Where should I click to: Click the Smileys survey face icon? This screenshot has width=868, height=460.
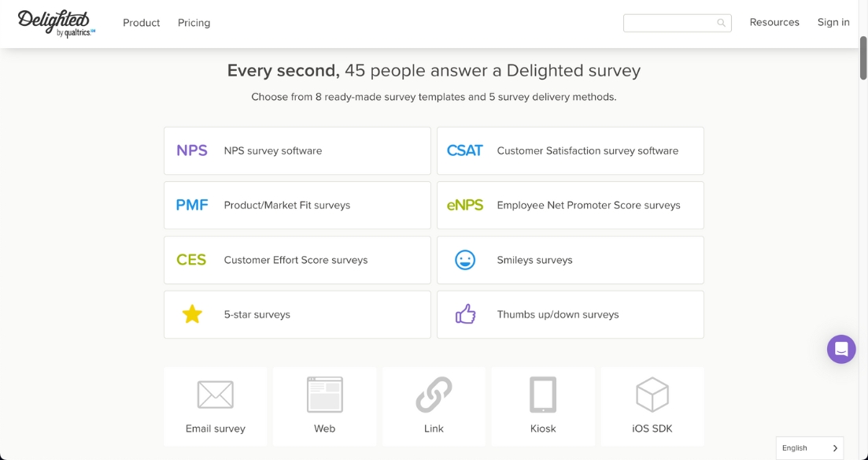465,260
